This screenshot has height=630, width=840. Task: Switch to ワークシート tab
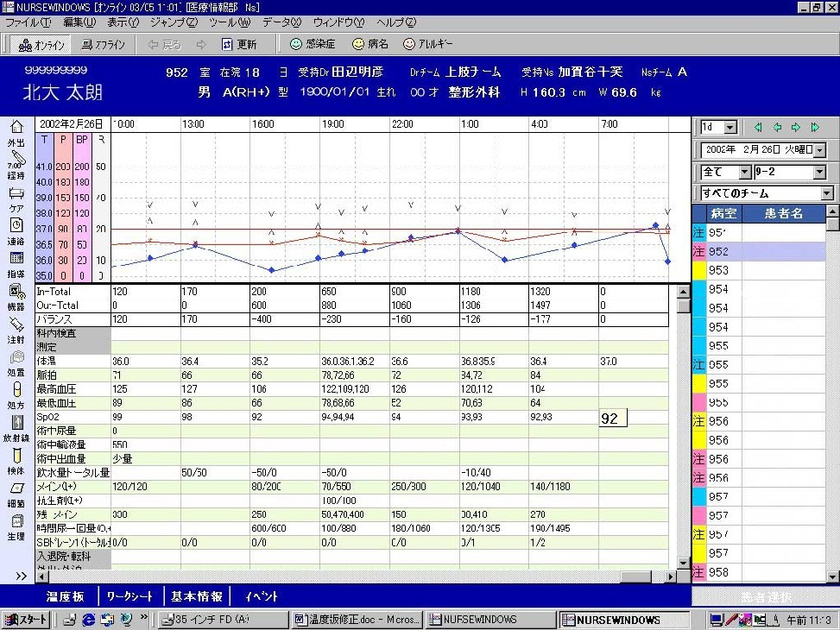pyautogui.click(x=129, y=596)
